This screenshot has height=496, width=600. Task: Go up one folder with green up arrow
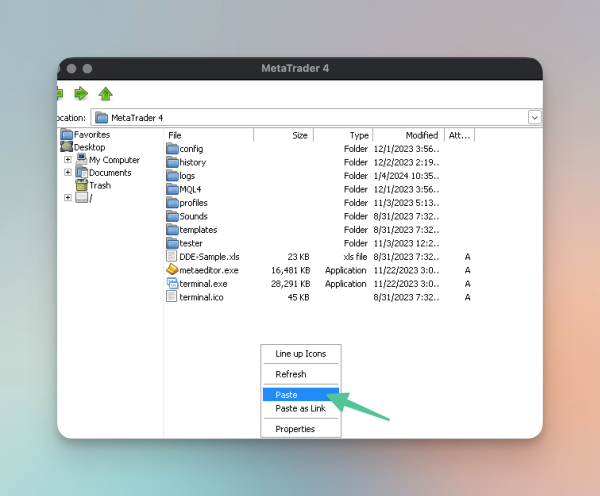[106, 94]
